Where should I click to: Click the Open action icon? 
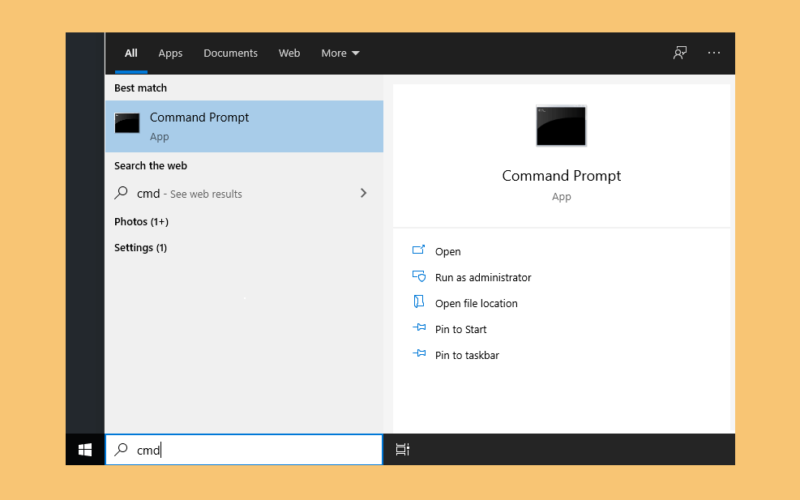tap(418, 250)
